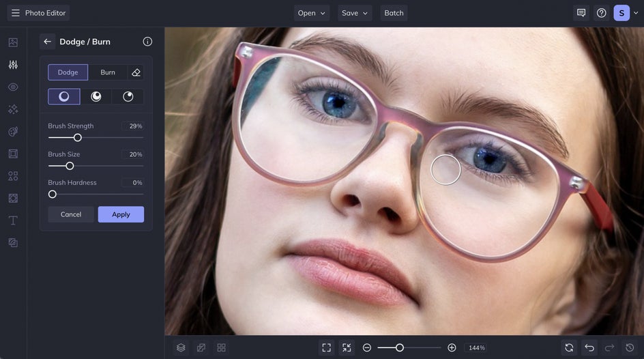
Task: Open the hamburger menu next to Photo Editor
Action: click(15, 13)
